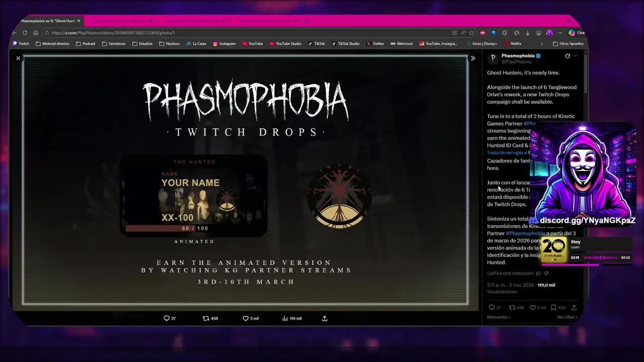This screenshot has height=362, width=644.
Task: Go back with browser back arrow
Action: pos(14,33)
